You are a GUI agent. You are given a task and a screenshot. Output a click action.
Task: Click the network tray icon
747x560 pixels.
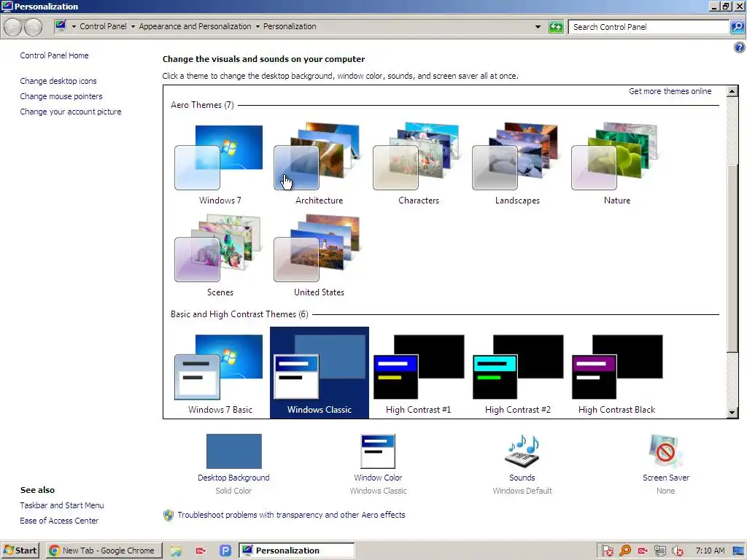[659, 551]
